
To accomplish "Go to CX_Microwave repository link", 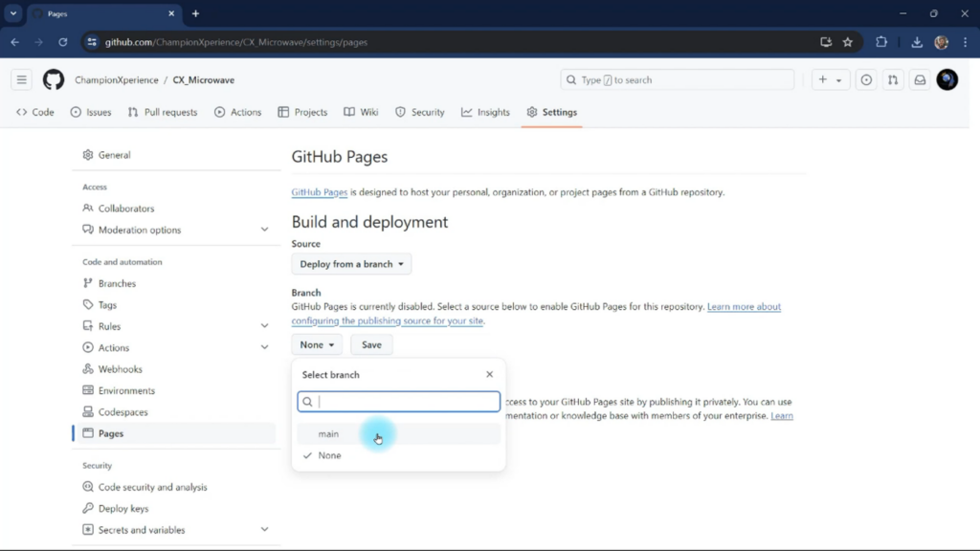I will click(x=204, y=80).
